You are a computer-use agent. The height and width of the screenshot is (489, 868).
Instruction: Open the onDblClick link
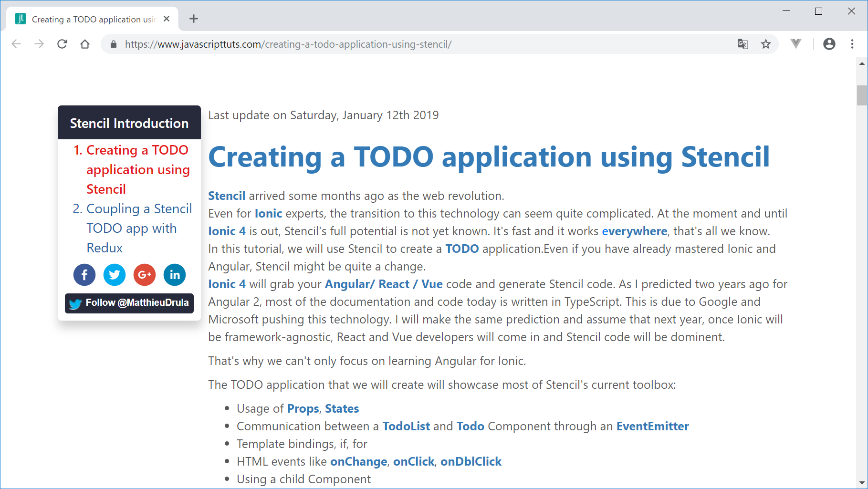tap(471, 461)
